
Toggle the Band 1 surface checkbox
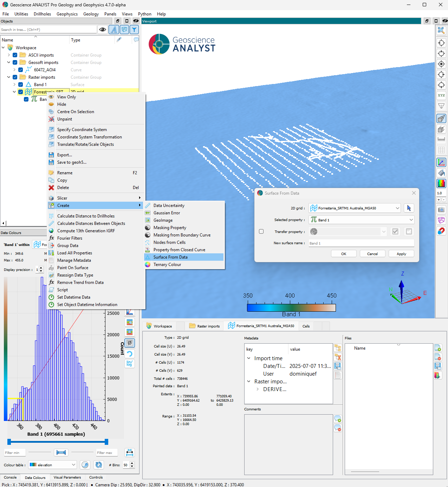point(21,85)
